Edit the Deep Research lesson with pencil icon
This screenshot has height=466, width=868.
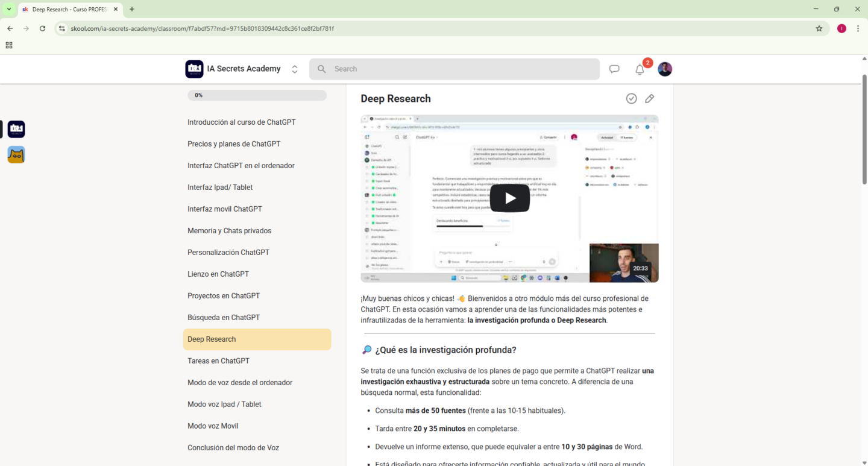(650, 99)
